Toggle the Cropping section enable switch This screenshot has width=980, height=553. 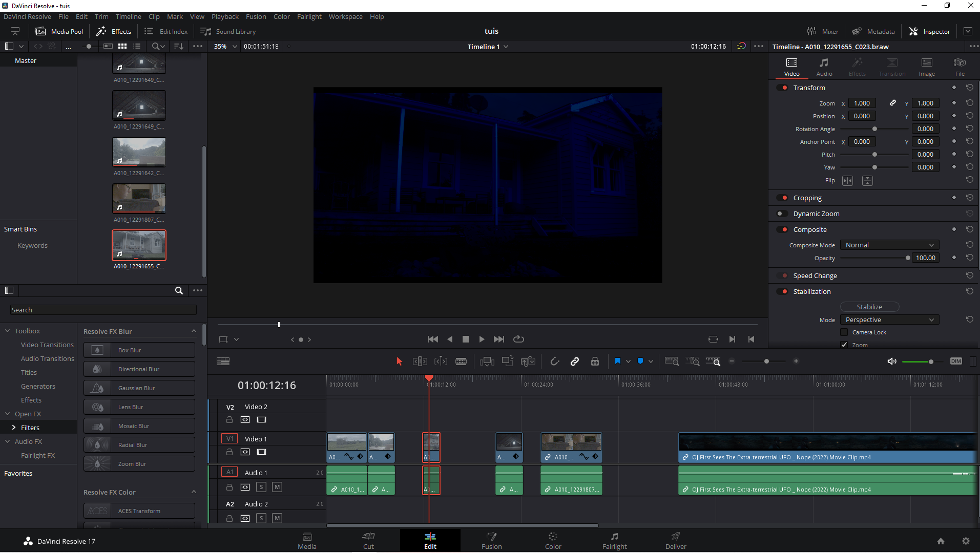pyautogui.click(x=782, y=198)
